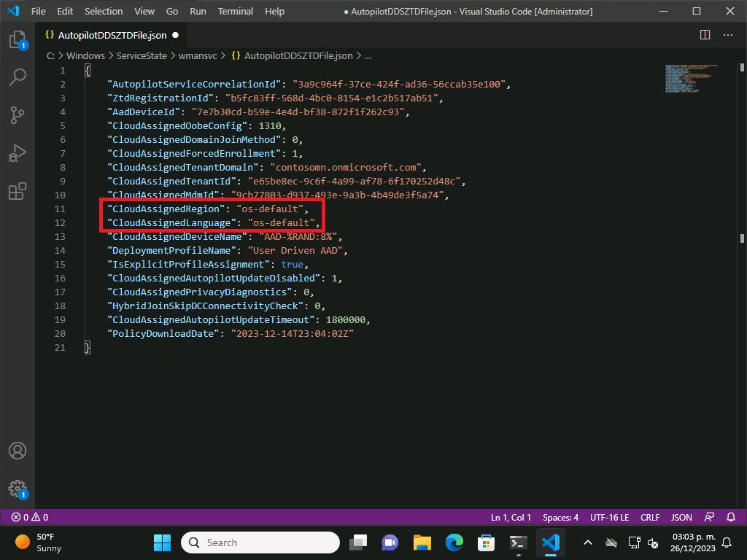
Task: Open the Search view icon
Action: [x=18, y=77]
